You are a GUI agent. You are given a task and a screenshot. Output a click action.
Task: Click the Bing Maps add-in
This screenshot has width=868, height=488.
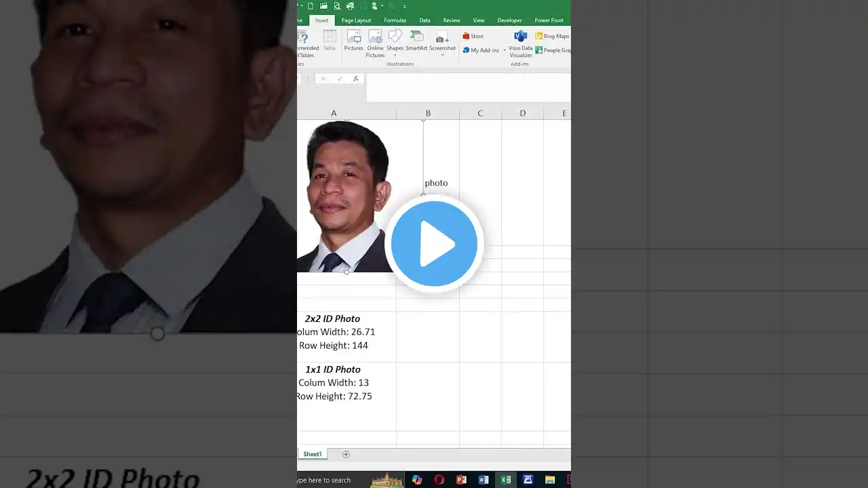click(553, 36)
